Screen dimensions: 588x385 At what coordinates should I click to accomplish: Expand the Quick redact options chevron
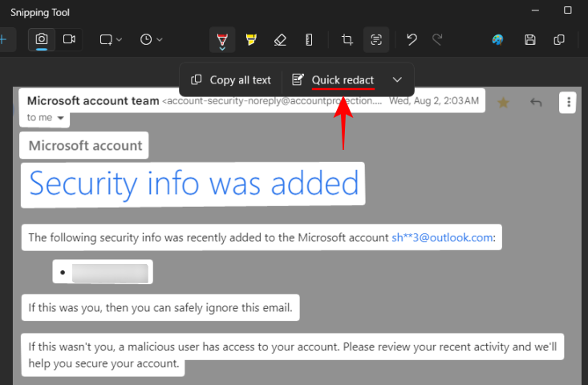coord(397,80)
